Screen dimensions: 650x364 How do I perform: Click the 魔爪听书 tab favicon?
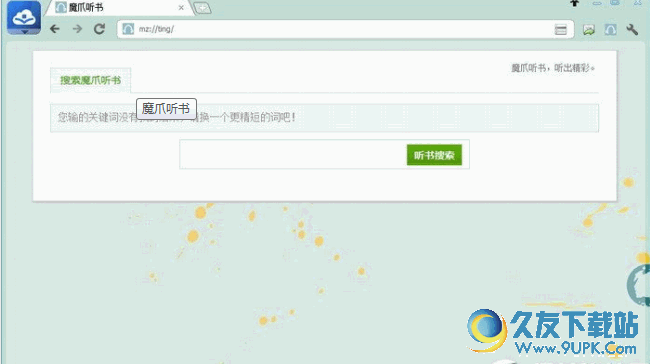61,7
